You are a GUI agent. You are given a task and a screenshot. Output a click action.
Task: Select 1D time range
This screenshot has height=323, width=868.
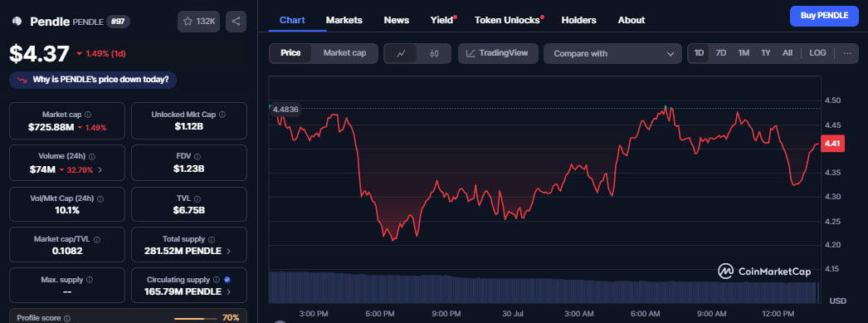(699, 53)
